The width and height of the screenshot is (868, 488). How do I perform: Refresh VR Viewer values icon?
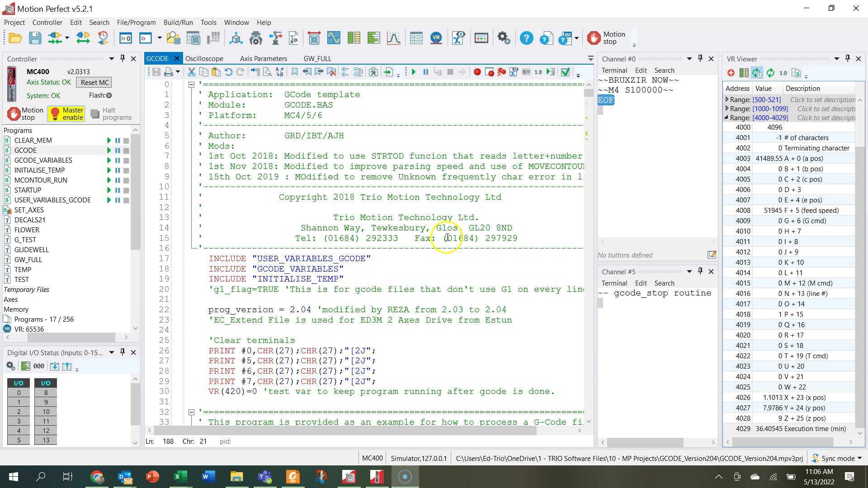[770, 73]
